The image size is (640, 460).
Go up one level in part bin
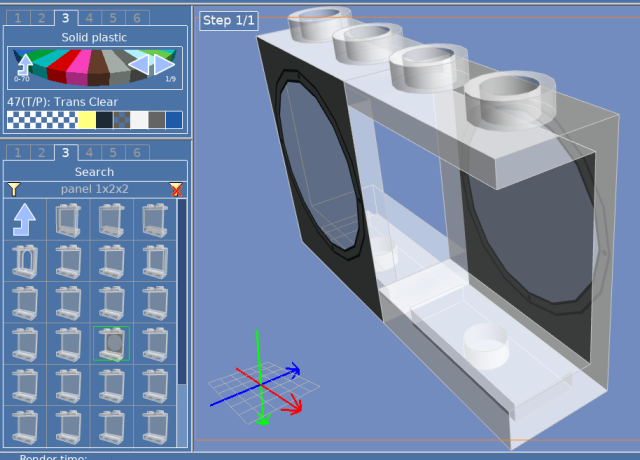tap(24, 218)
